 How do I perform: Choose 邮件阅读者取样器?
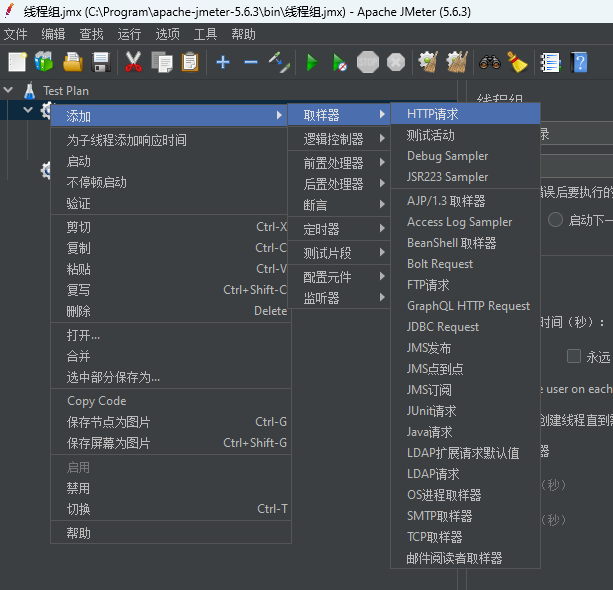(465, 558)
